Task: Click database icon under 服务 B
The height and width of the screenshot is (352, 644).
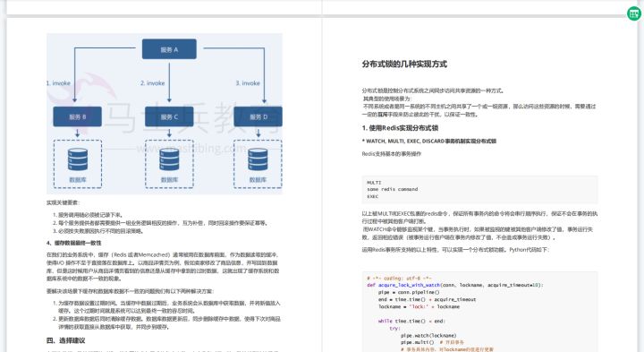Action: (78, 159)
